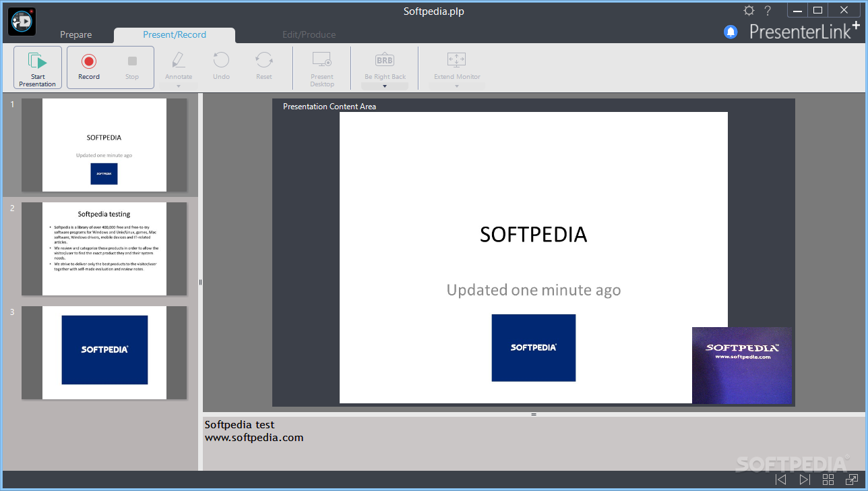868x491 pixels.
Task: Select slide 1 thumbnail SOFTPEDIA
Action: 104,145
